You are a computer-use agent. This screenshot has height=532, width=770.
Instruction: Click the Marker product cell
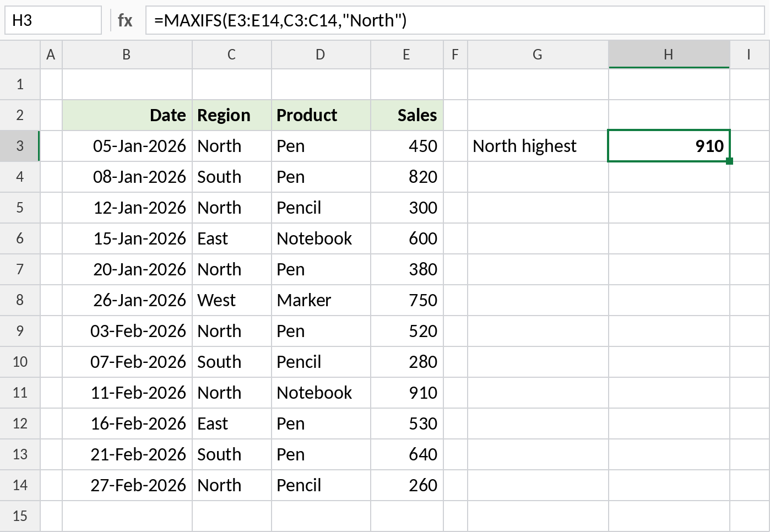tap(321, 300)
